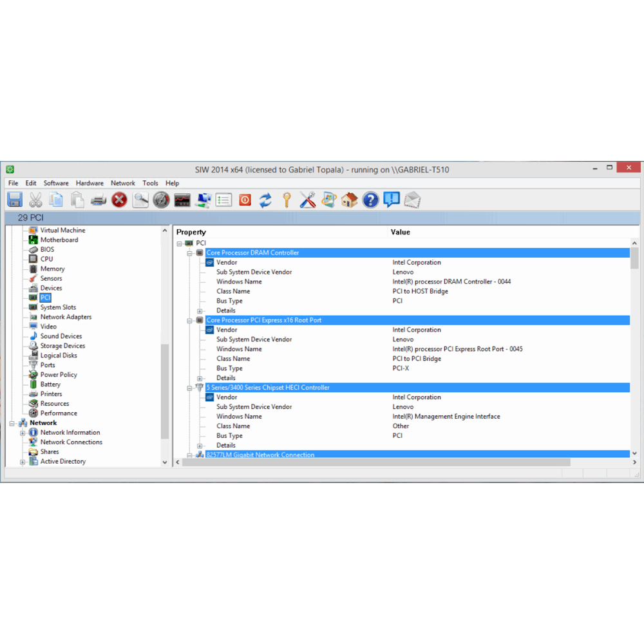Expand the Network Information tree node
Image resolution: width=644 pixels, height=644 pixels.
[23, 433]
